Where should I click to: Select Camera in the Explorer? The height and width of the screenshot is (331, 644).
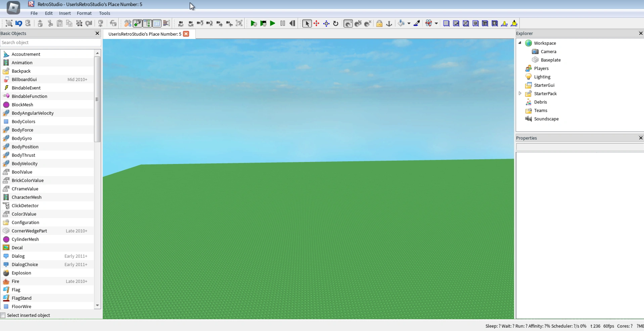[x=548, y=51]
